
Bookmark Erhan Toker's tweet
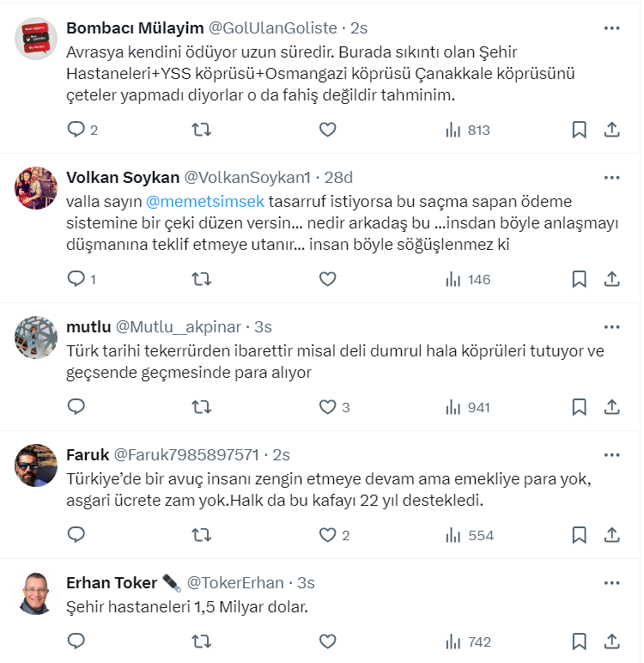click(x=580, y=642)
